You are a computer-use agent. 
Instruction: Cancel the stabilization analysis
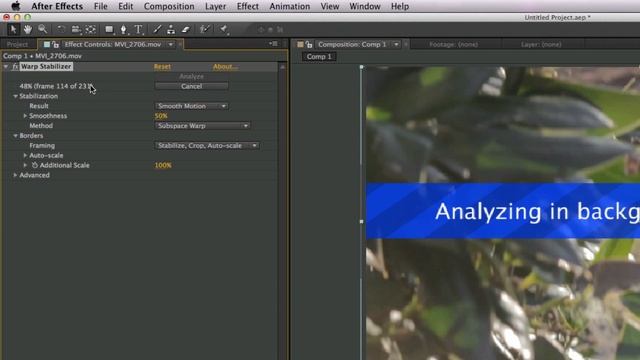(x=191, y=86)
